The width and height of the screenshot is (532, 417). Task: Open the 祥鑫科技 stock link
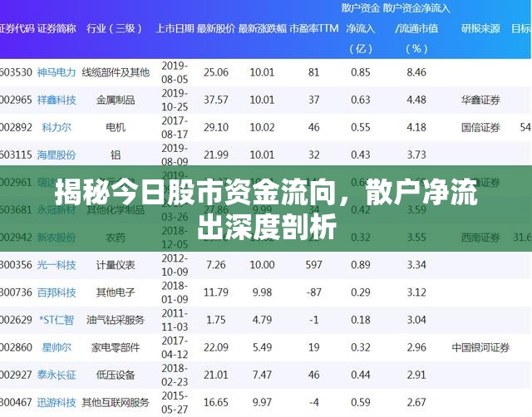point(57,100)
